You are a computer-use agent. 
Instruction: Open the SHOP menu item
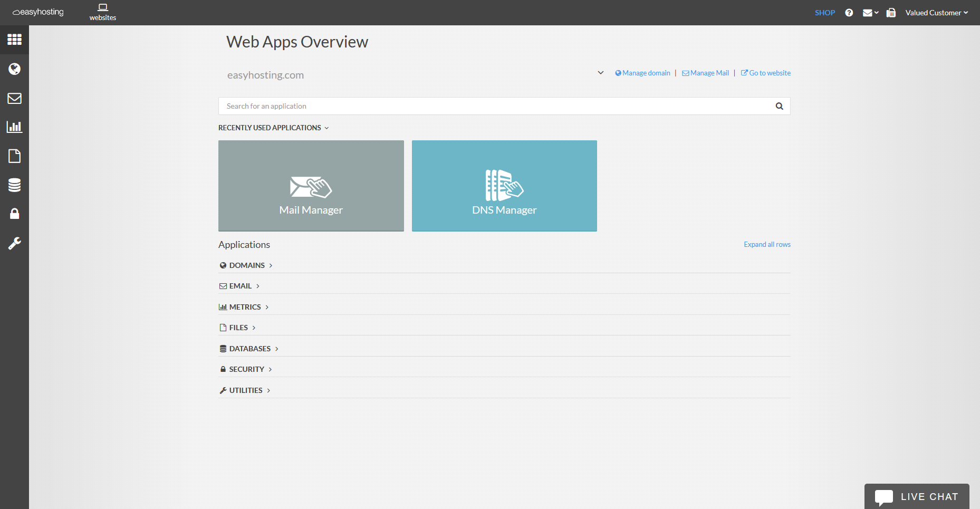click(824, 12)
